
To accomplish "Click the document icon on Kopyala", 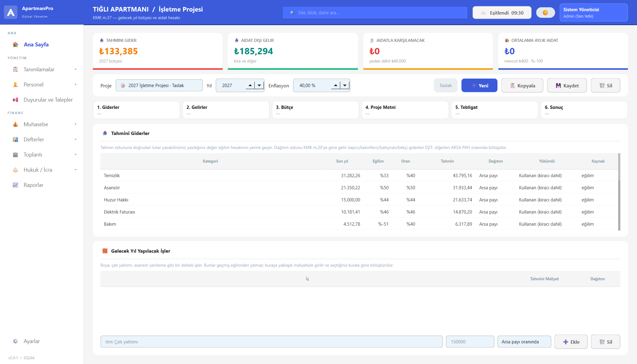I will pos(513,86).
